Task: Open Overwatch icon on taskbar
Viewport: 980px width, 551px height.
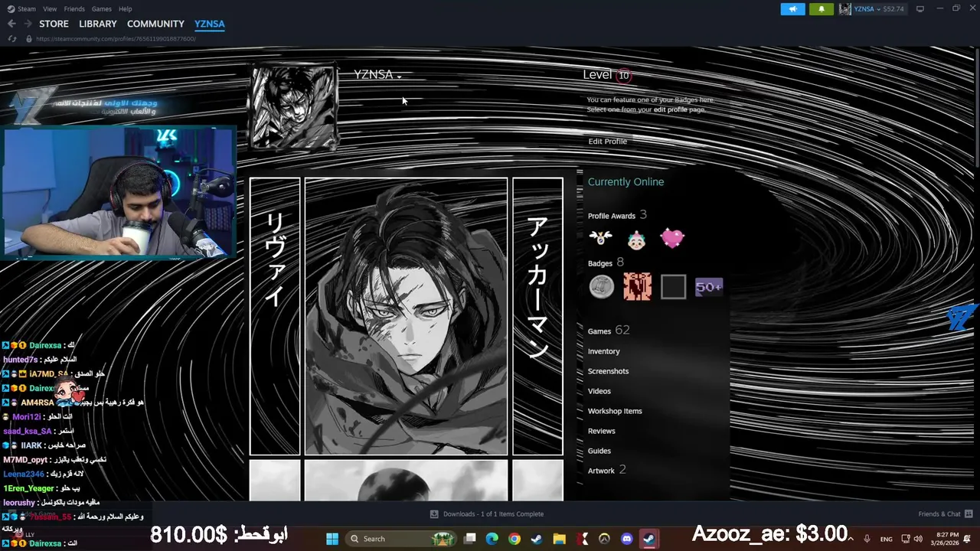Action: pyautogui.click(x=604, y=539)
